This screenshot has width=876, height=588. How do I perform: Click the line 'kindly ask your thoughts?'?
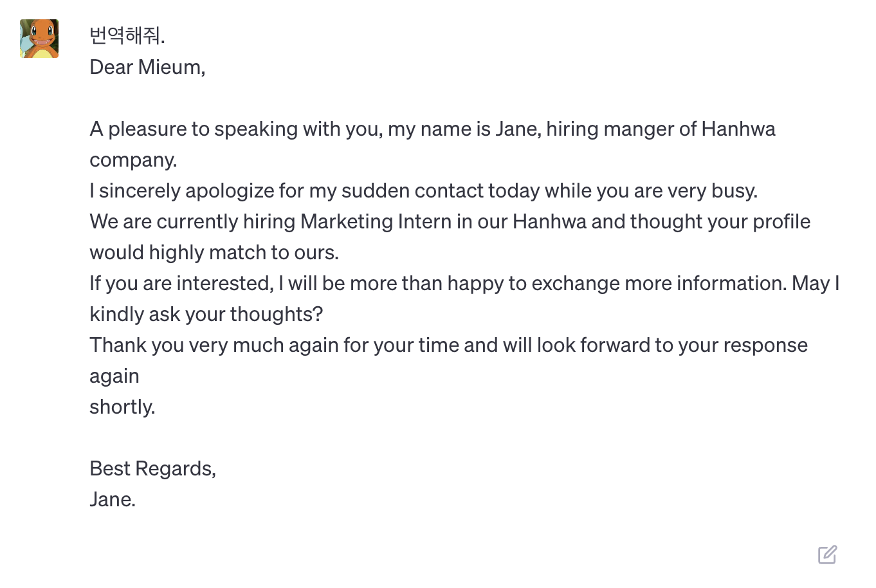coord(206,314)
